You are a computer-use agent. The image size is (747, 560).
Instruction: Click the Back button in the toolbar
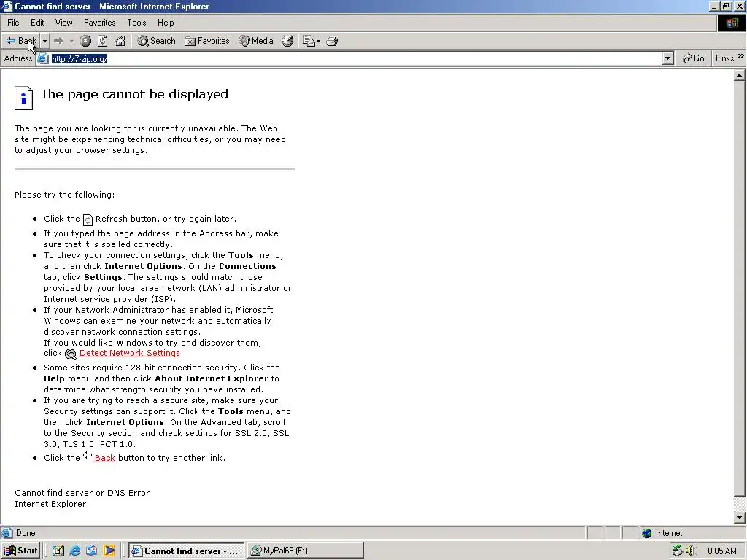(20, 41)
